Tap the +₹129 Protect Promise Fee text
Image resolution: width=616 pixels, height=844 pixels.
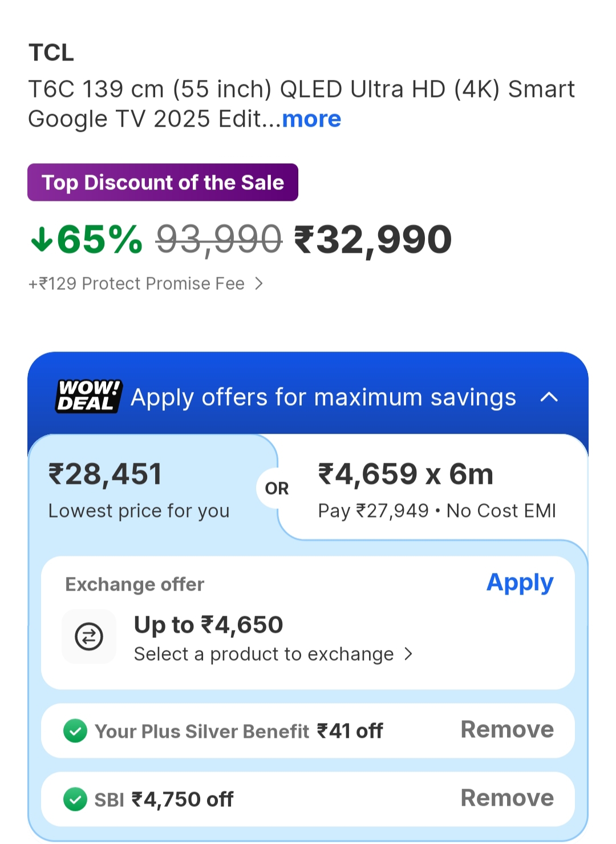(x=137, y=284)
